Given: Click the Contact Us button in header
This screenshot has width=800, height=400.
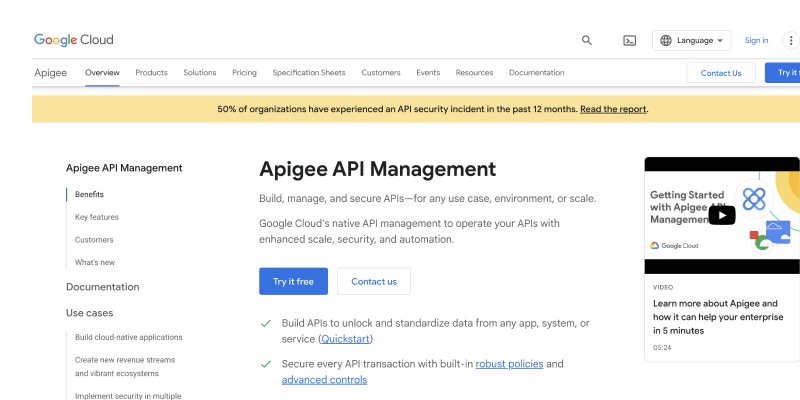Looking at the screenshot, I should 721,73.
